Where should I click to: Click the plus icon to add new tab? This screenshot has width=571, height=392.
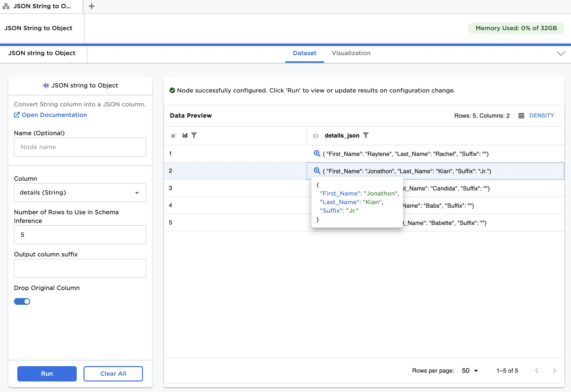point(91,6)
